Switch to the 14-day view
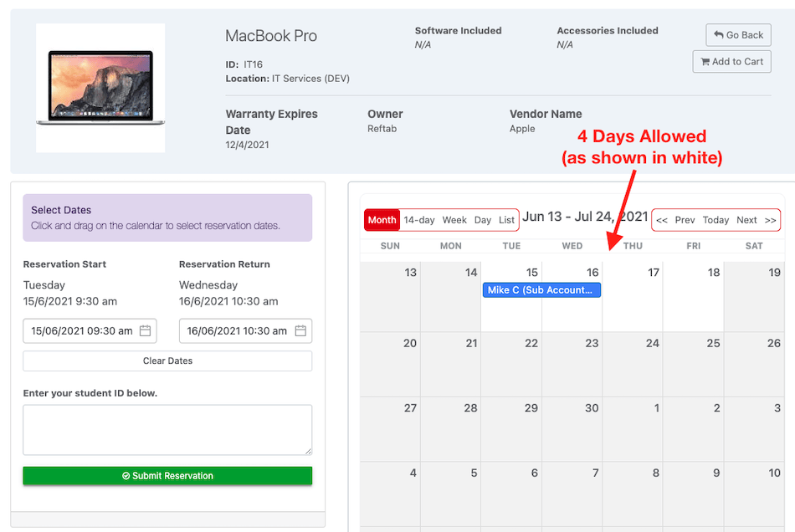The image size is (795, 532). [418, 219]
